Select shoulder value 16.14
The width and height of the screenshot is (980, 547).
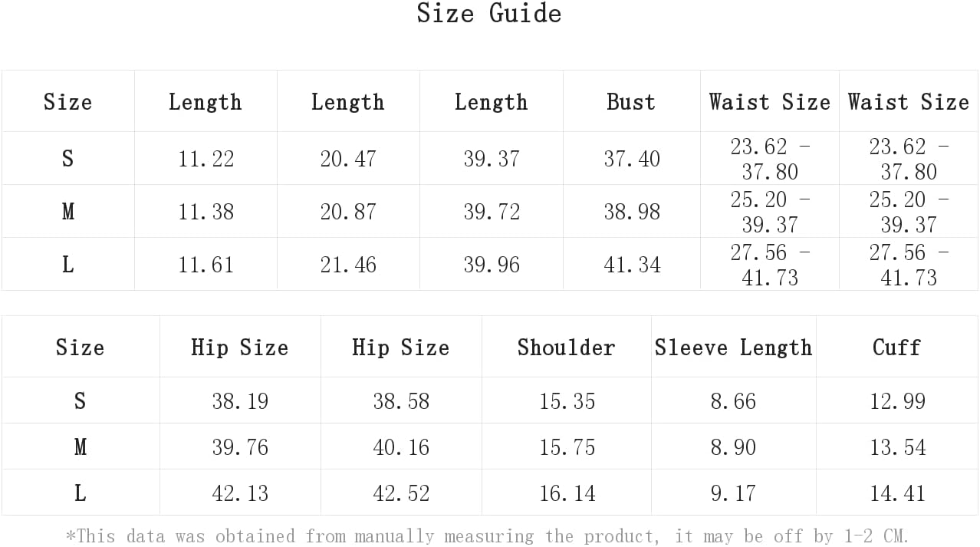click(x=567, y=493)
